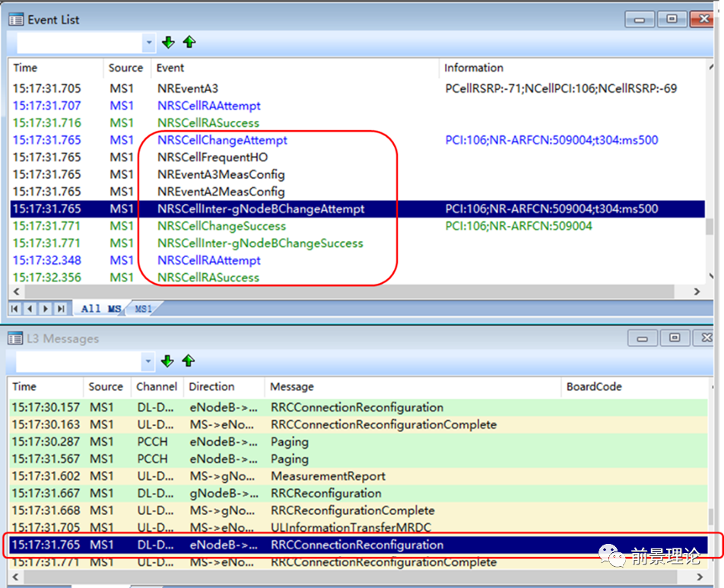Select the ULInformationTransferMRDC message row

(x=358, y=527)
